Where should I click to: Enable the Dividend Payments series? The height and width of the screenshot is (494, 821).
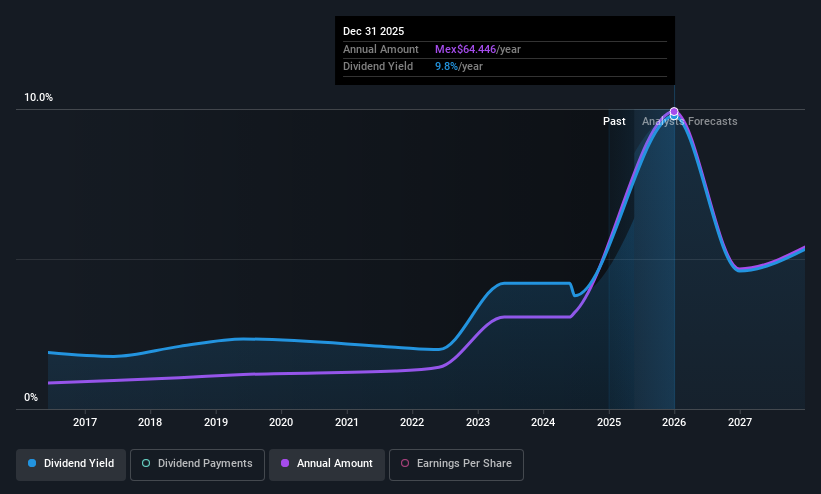[197, 464]
